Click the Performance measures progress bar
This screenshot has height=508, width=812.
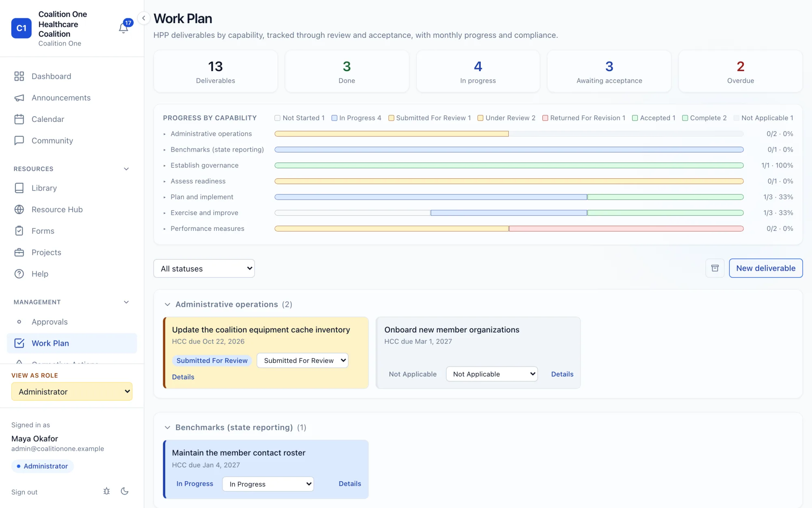[509, 229]
